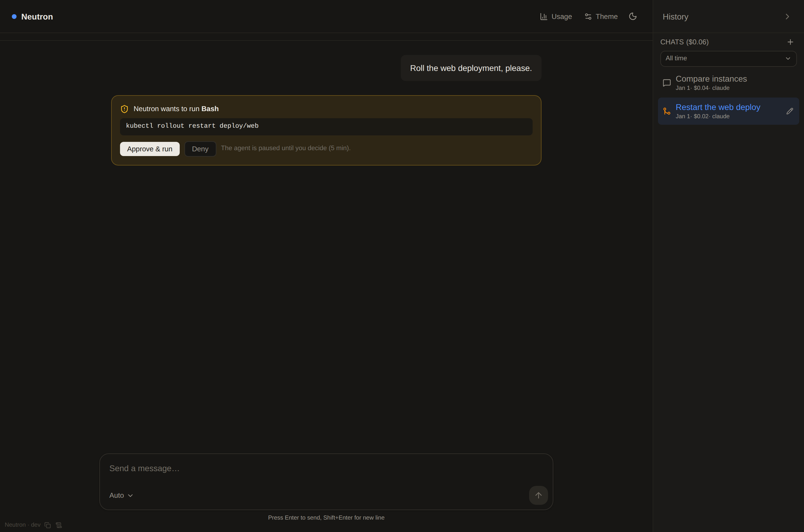Click the branch icon beside Restart the web deploy
This screenshot has height=532, width=804.
click(667, 111)
